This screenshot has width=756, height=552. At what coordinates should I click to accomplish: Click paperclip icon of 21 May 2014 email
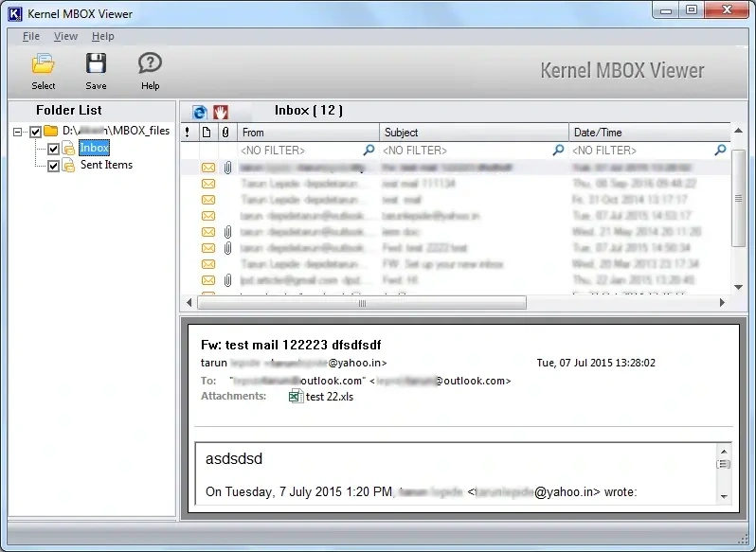click(227, 232)
